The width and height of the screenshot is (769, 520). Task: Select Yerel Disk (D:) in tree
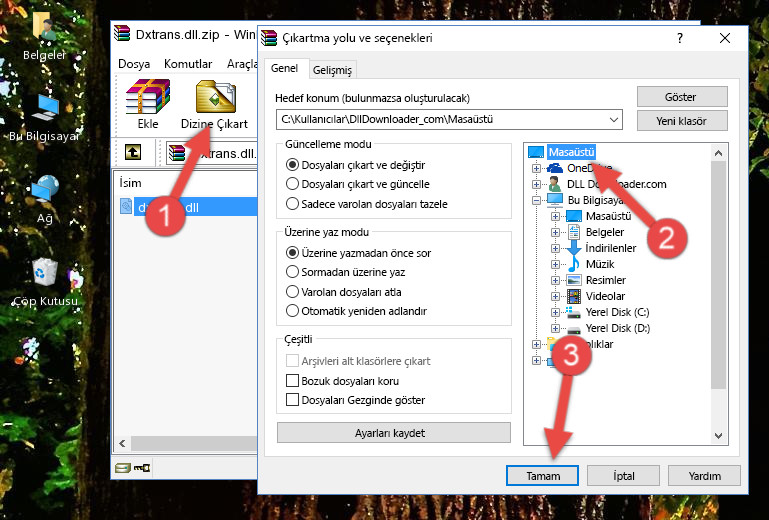tap(617, 328)
